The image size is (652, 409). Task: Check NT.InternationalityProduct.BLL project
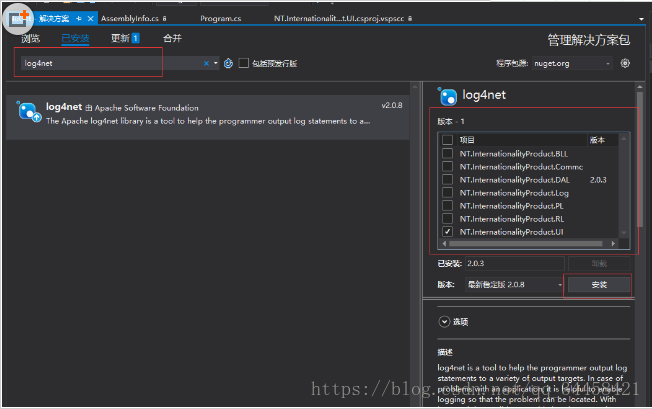[447, 153]
